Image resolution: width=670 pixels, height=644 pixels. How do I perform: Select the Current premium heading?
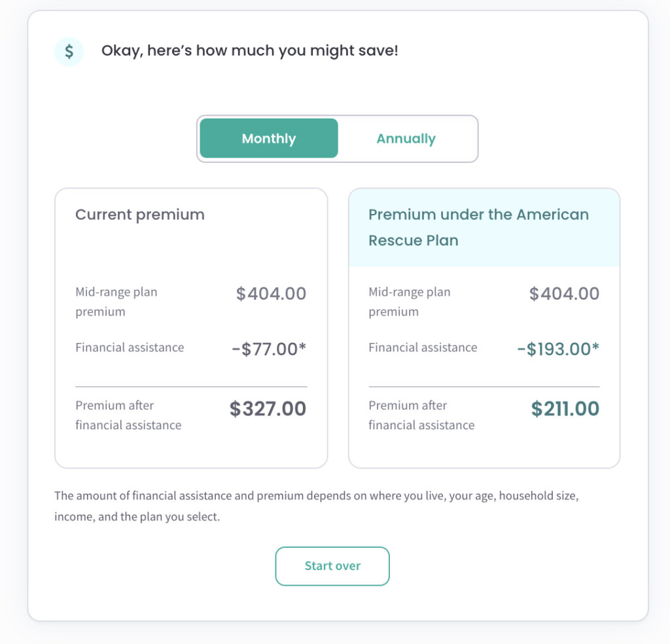140,215
